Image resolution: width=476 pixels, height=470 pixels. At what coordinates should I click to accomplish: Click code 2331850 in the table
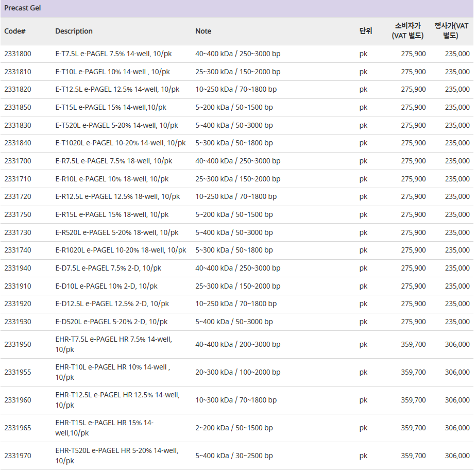18,107
